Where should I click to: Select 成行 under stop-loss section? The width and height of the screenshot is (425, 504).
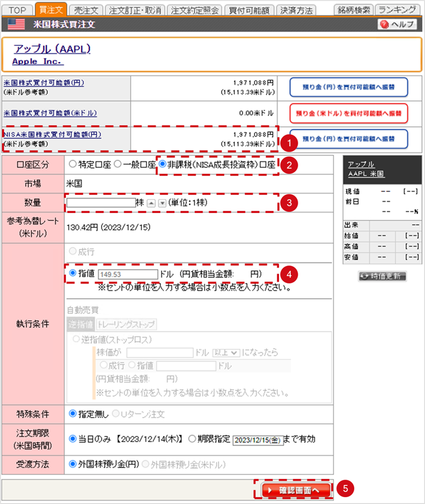[x=103, y=365]
